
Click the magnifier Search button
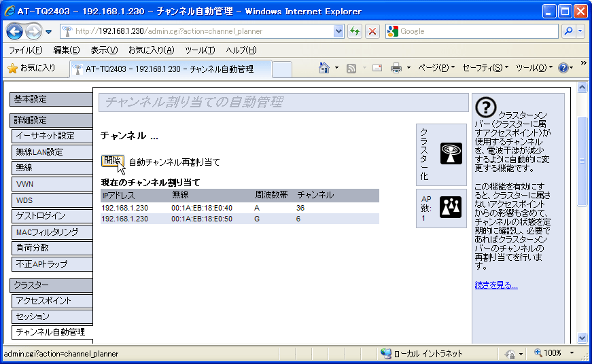568,31
